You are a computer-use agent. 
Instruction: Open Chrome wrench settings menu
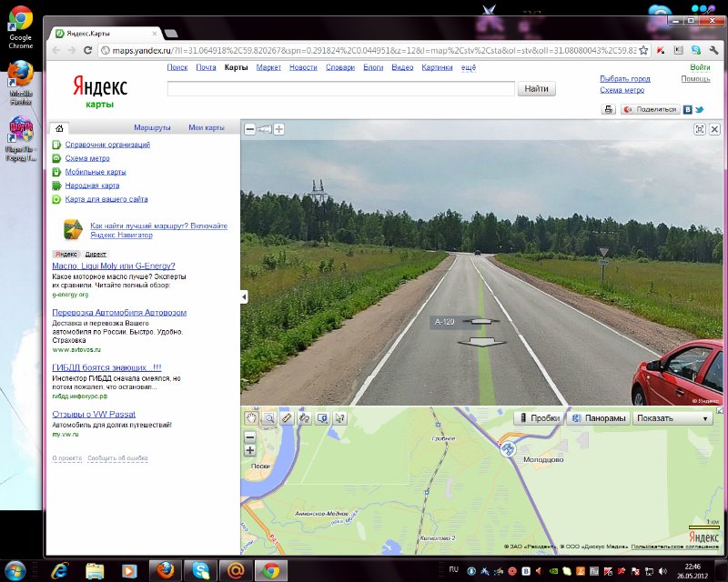pos(713,50)
